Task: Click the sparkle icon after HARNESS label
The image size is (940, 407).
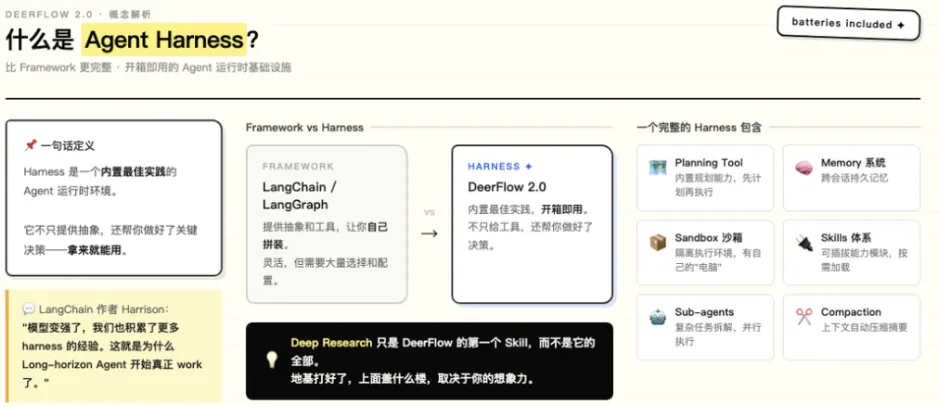Action: tap(528, 167)
